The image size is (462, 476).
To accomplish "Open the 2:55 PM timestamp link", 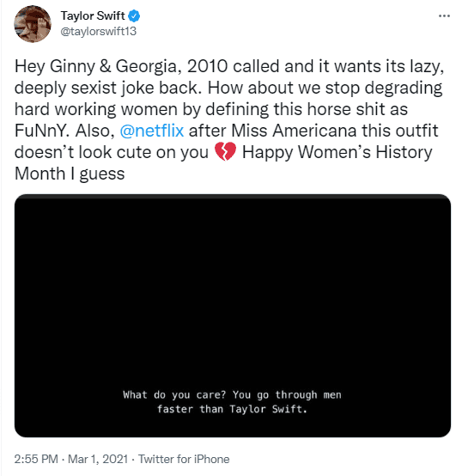I will [36, 459].
